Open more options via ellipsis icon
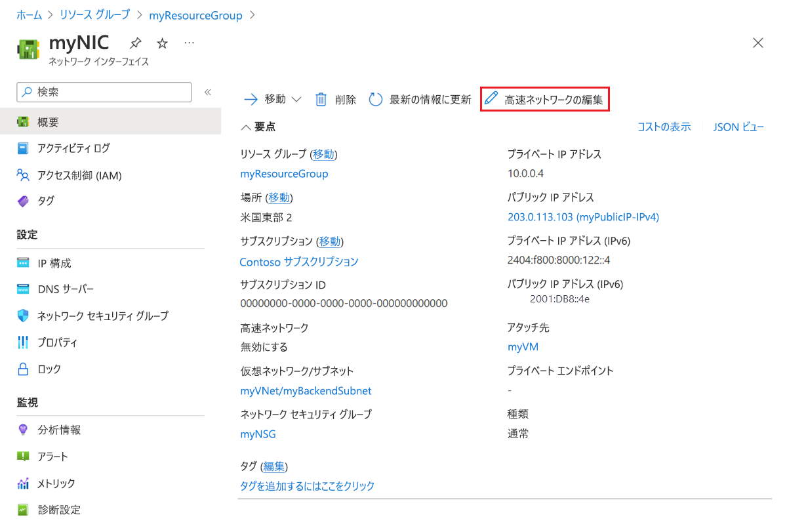Screen dimensions: 787x532 (x=188, y=42)
